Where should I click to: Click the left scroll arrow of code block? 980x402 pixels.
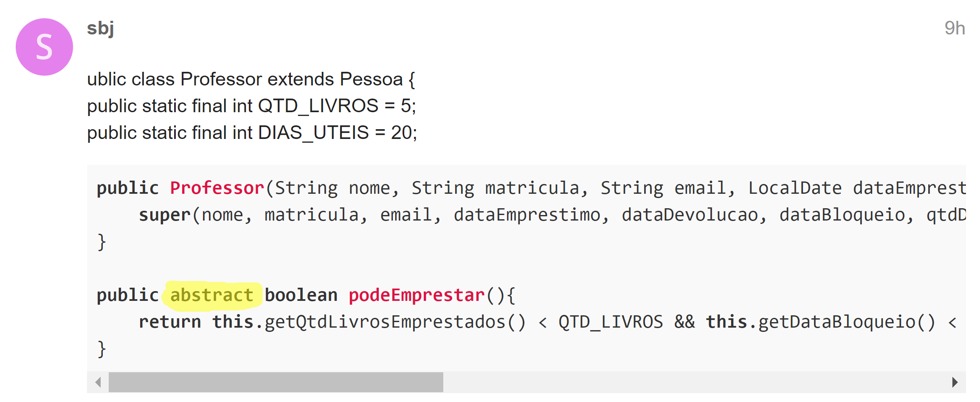click(x=98, y=382)
